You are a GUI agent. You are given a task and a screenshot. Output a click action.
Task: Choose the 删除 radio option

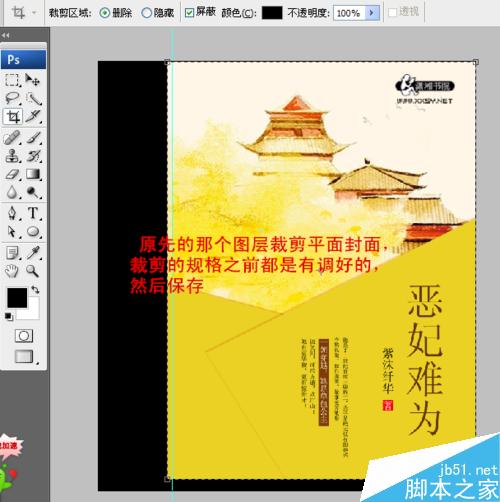point(105,13)
